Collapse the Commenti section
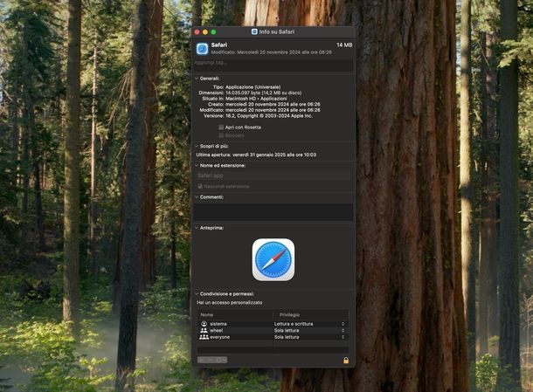The width and height of the screenshot is (533, 392). 197,197
